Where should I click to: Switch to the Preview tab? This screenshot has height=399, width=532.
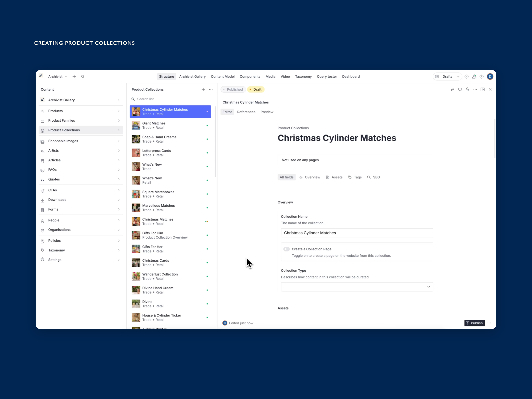267,112
